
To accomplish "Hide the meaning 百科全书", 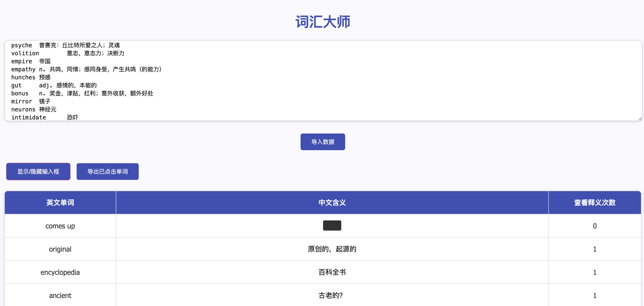I will click(332, 272).
